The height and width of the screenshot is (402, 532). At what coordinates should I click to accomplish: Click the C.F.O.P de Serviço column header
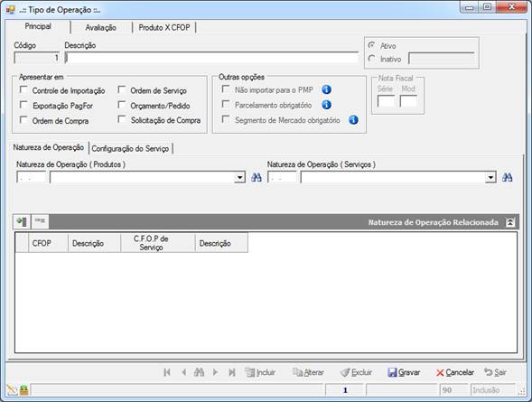pos(158,243)
